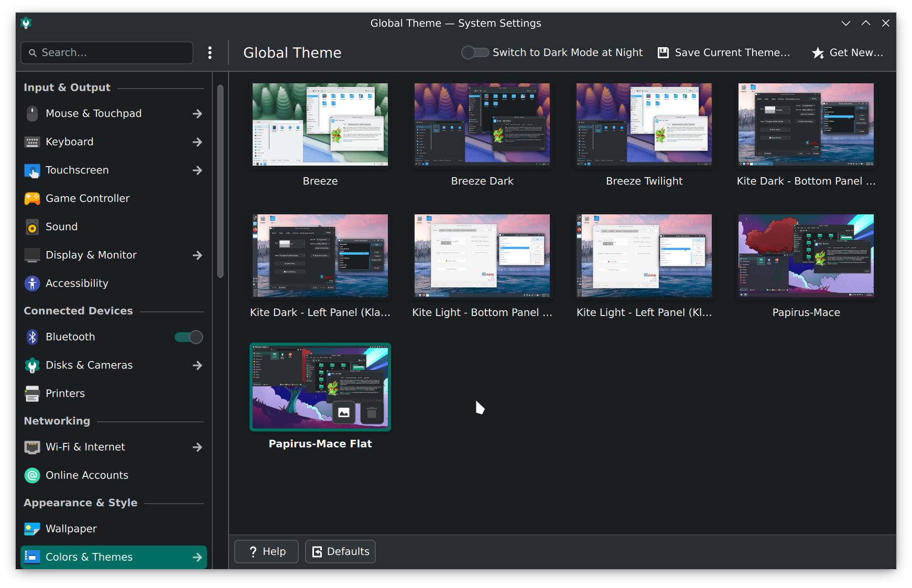912x588 pixels.
Task: Click the Online Accounts at-sign icon
Action: click(32, 475)
